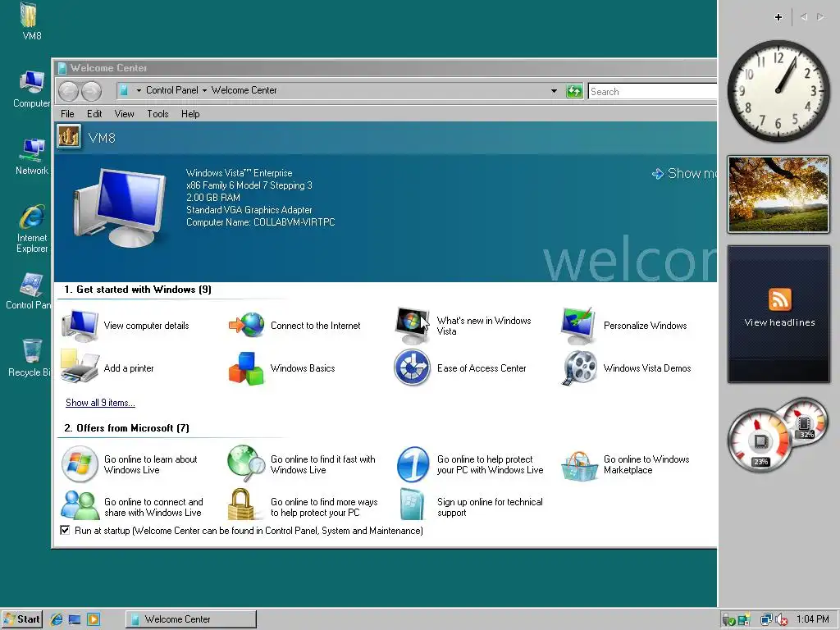Click Show all 9 items link
Viewport: 840px width, 630px height.
pos(100,403)
